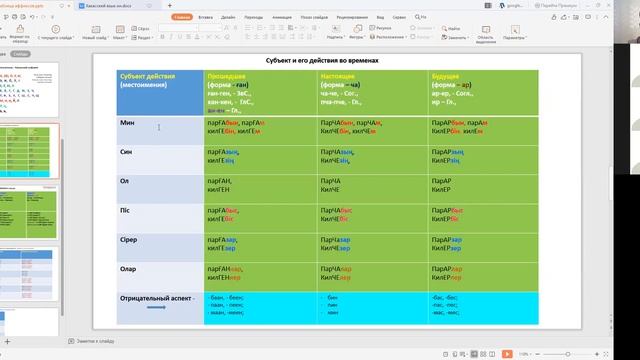Add slide with plus below thumbnails
Viewport: 640px width, 360px height.
click(7, 341)
